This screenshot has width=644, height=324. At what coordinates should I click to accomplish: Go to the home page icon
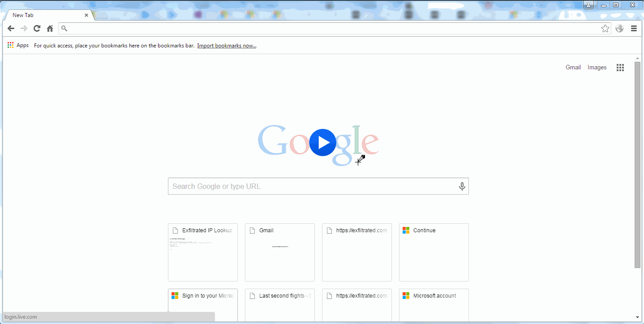coord(50,29)
